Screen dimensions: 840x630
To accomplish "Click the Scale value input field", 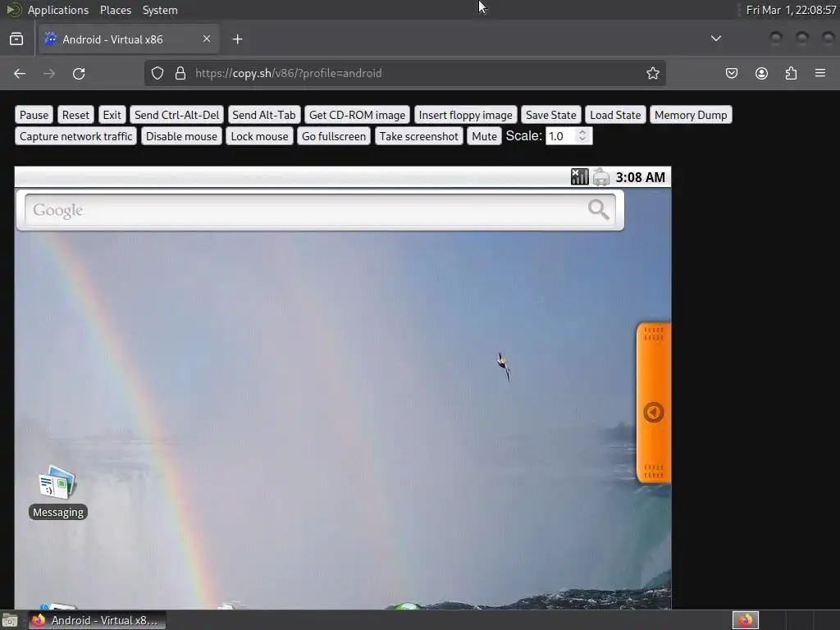I will coord(560,136).
